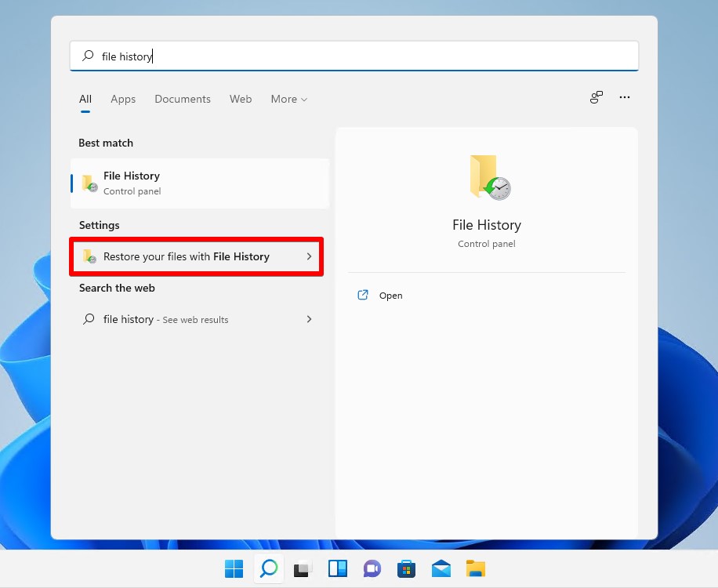Expand the file history web results entry

click(x=308, y=319)
